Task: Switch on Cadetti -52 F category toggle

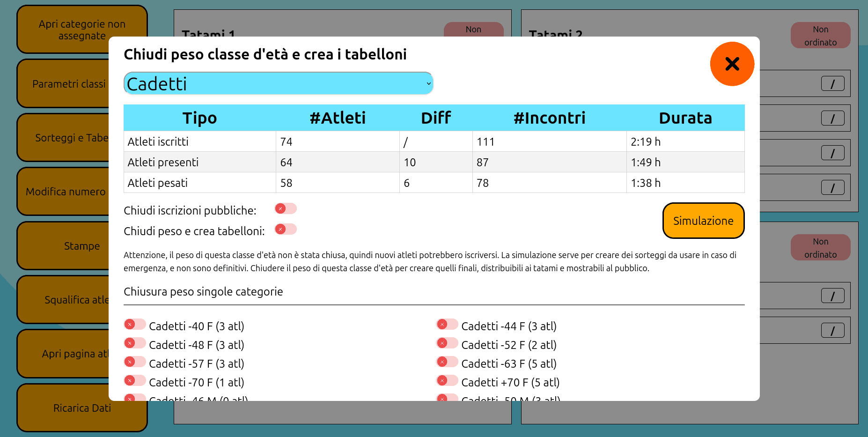Action: [447, 343]
